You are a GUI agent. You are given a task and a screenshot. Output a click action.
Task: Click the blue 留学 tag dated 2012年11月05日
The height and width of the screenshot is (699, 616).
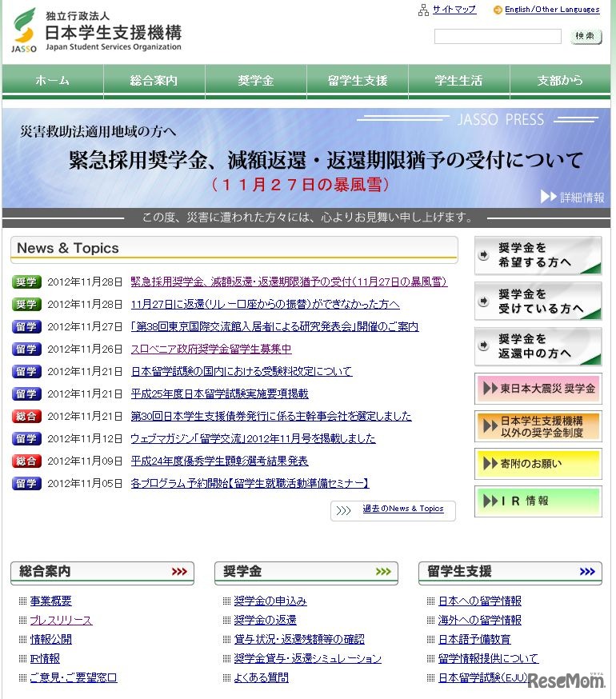click(x=26, y=483)
